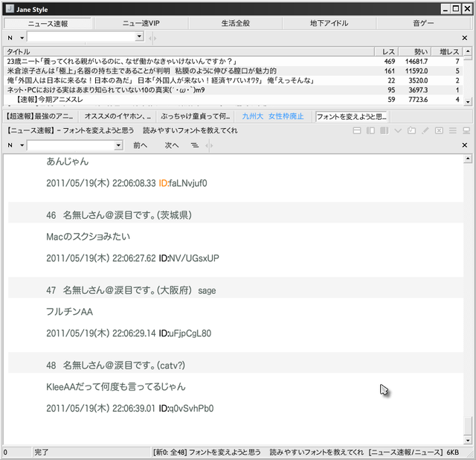Click the left-right arrows beside thread search box
The height and width of the screenshot is (460, 476).
click(209, 146)
